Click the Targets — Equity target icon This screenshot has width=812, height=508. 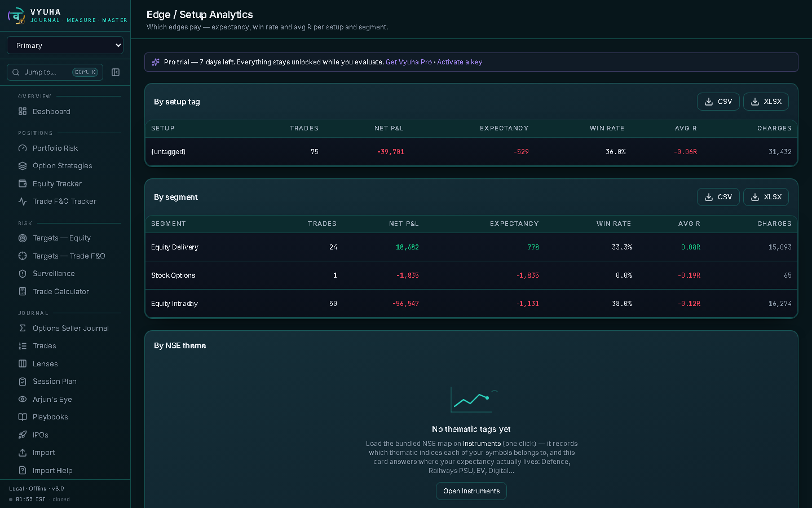click(x=23, y=238)
